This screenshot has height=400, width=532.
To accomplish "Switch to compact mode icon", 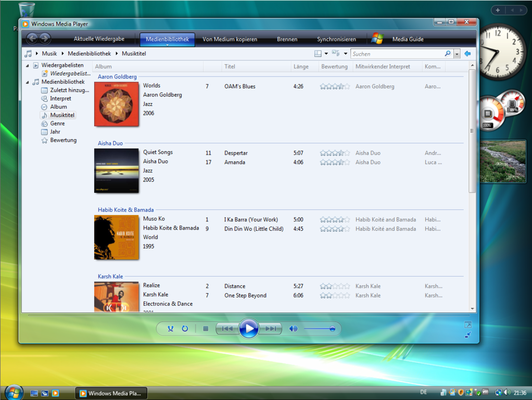I will click(468, 335).
